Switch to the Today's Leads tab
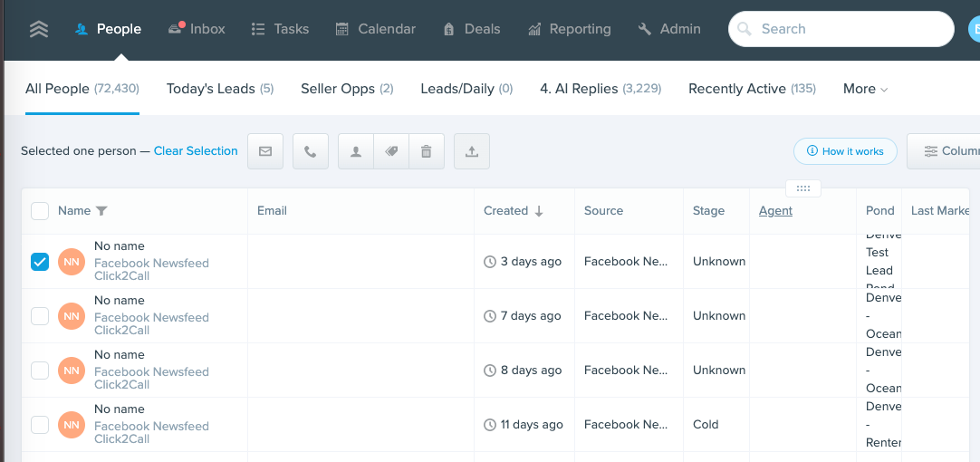980x462 pixels. click(219, 89)
